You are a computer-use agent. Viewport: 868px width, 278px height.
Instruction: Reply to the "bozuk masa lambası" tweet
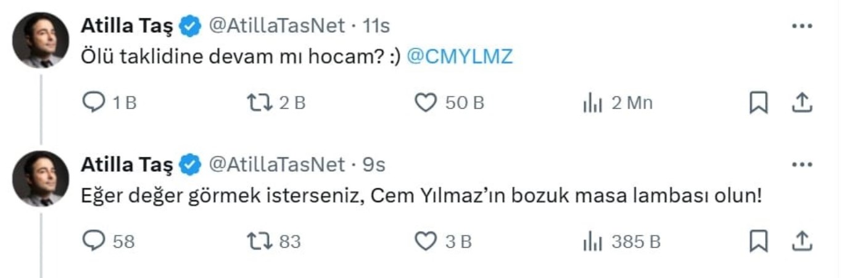pos(94,242)
